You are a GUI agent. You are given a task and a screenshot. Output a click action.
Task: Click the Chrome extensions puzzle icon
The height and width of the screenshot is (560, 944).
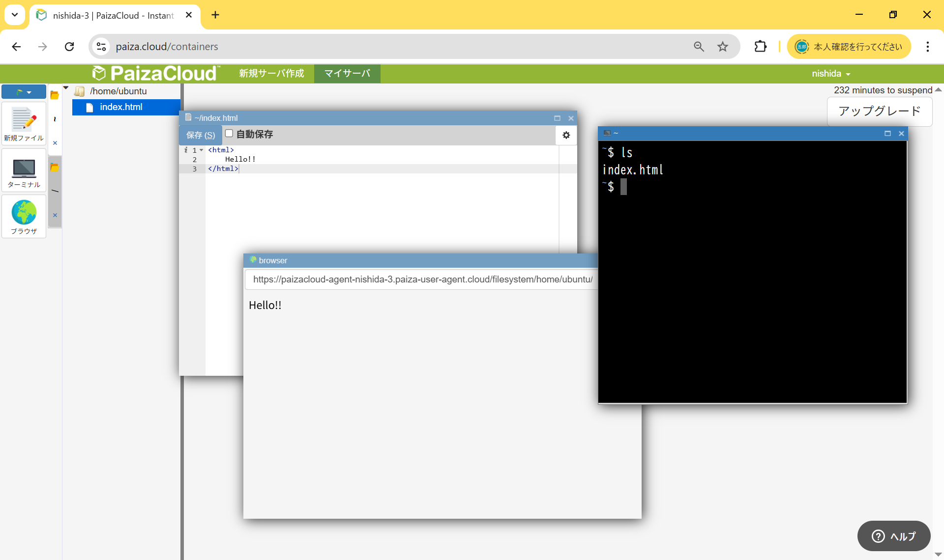pyautogui.click(x=760, y=47)
